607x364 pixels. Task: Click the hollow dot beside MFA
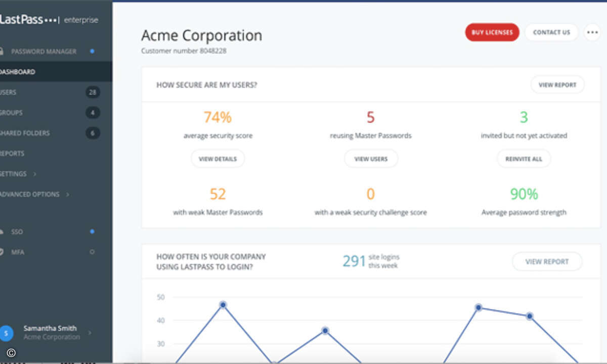click(x=92, y=252)
